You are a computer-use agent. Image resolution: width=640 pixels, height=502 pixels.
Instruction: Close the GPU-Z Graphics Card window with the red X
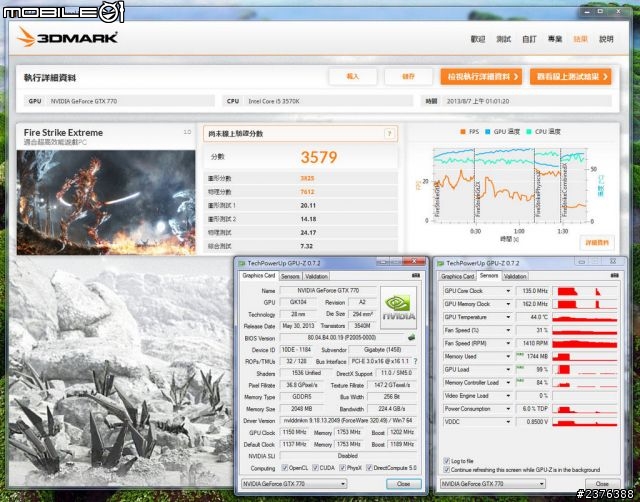click(x=414, y=262)
